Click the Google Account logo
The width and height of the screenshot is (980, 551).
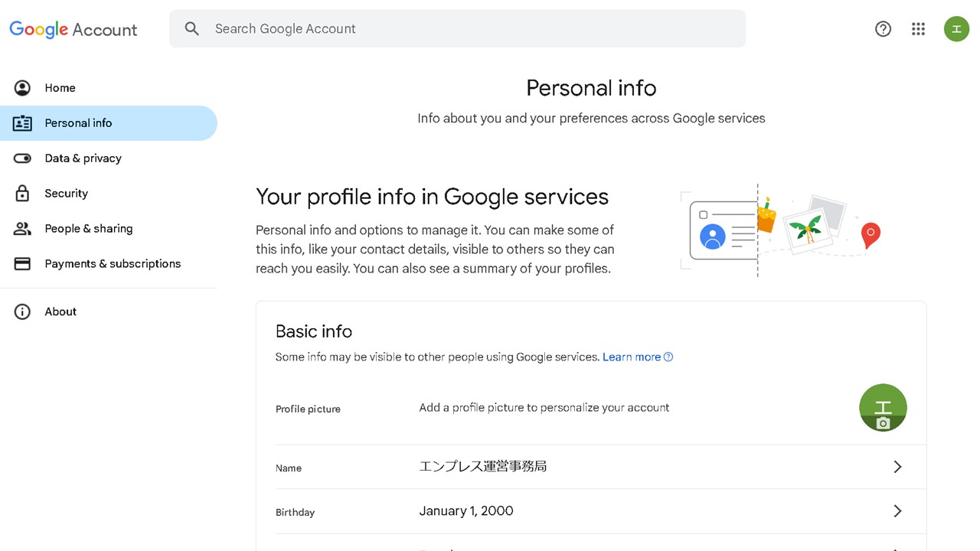(x=73, y=29)
